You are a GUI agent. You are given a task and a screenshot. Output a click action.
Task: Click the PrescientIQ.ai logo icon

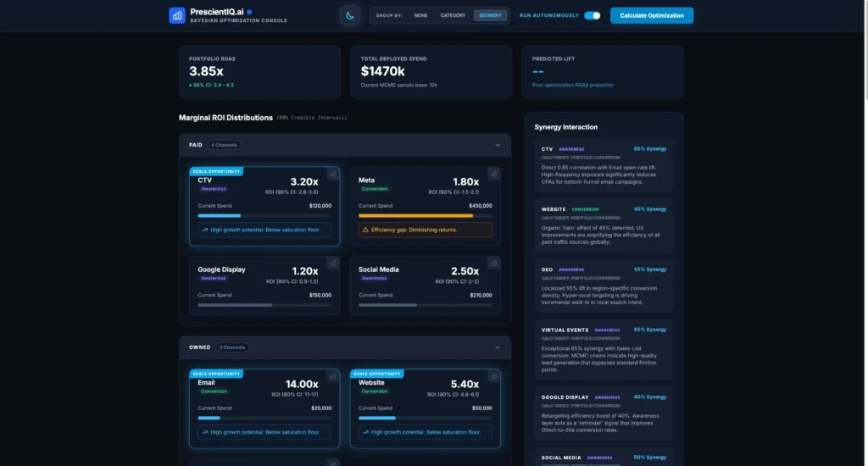(177, 15)
